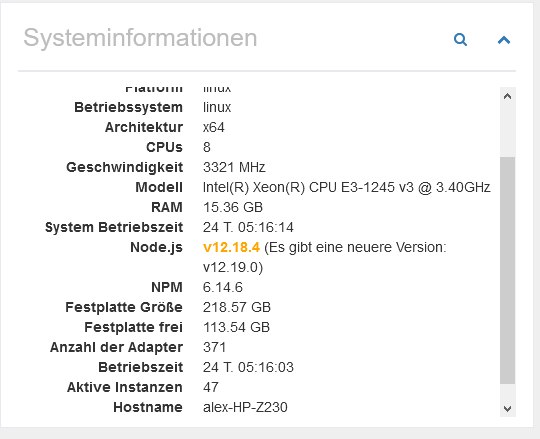Click the System Betriebszeit label
This screenshot has width=540, height=439.
click(x=114, y=227)
